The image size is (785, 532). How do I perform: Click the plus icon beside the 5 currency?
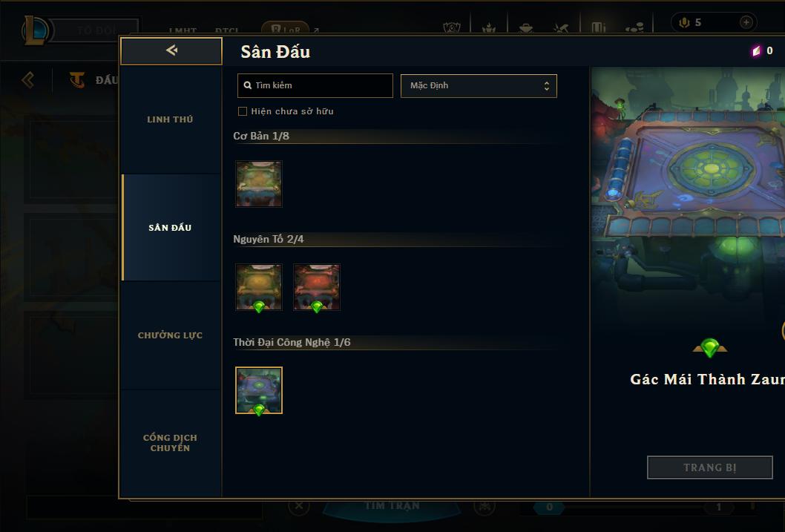(x=746, y=22)
